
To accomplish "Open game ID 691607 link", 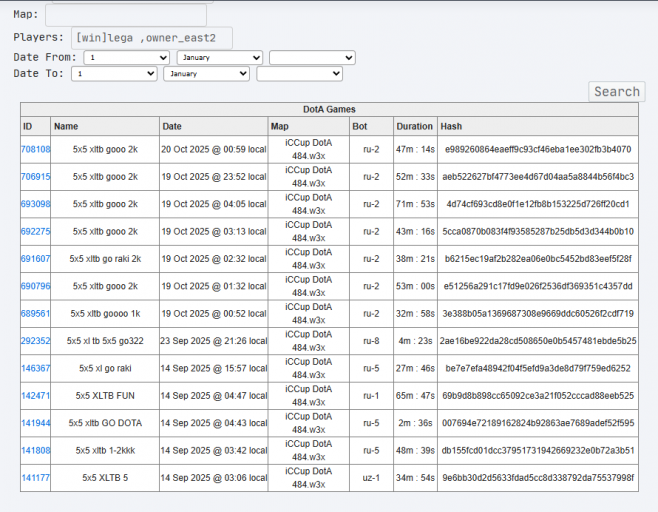I will point(36,259).
